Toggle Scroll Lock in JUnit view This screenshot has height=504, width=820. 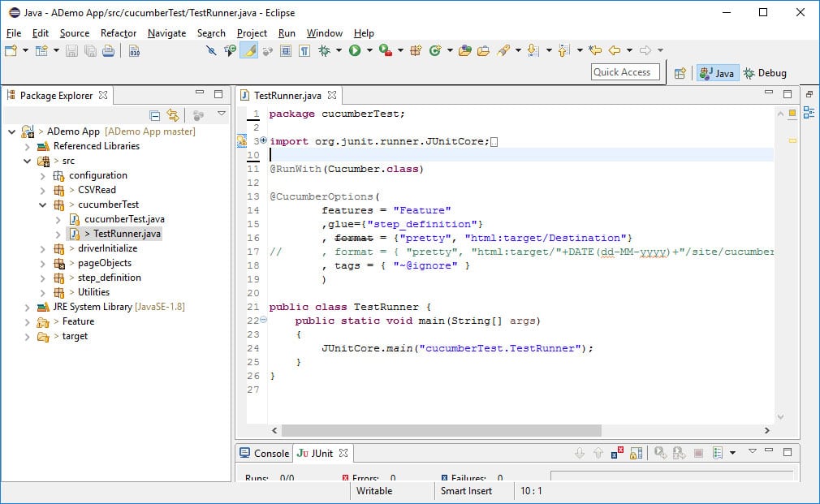pyautogui.click(x=636, y=453)
